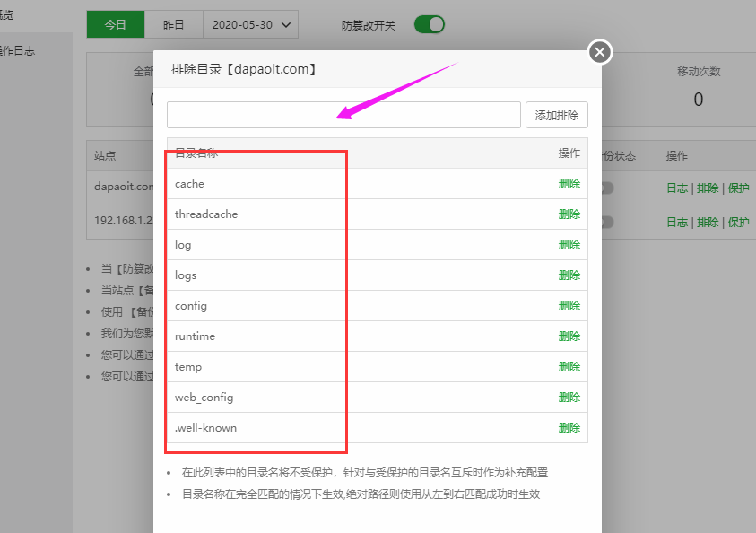This screenshot has height=533, width=756.
Task: Click the 操作 column header in the dialog
Action: pos(569,153)
